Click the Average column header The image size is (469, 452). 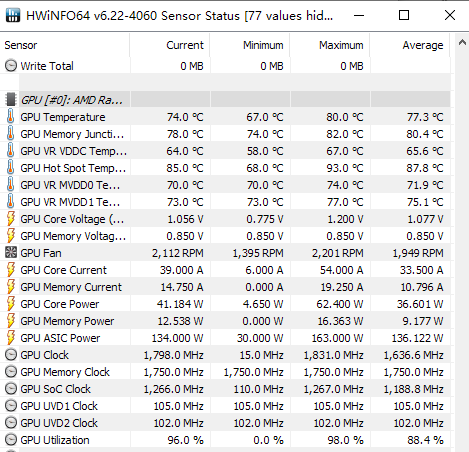[x=410, y=45]
